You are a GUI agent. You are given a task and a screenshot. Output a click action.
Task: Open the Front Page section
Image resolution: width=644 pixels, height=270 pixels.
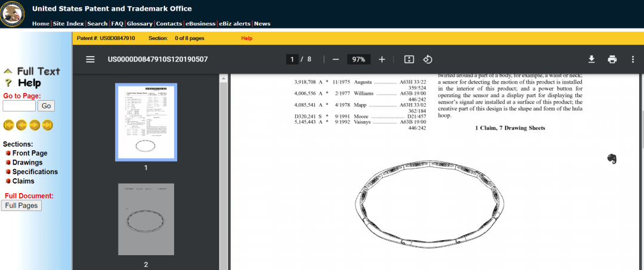tap(30, 153)
